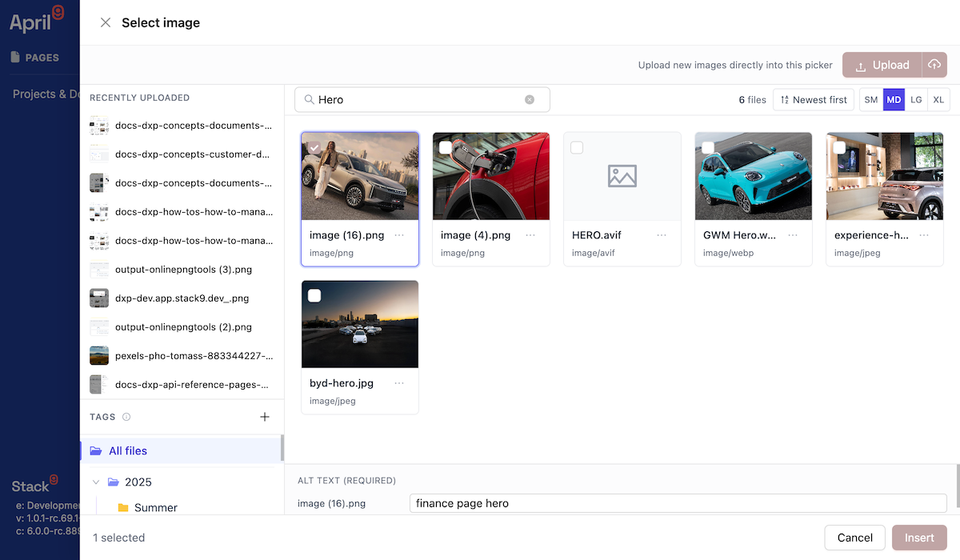Click the Insert button
960x560 pixels.
coord(919,538)
